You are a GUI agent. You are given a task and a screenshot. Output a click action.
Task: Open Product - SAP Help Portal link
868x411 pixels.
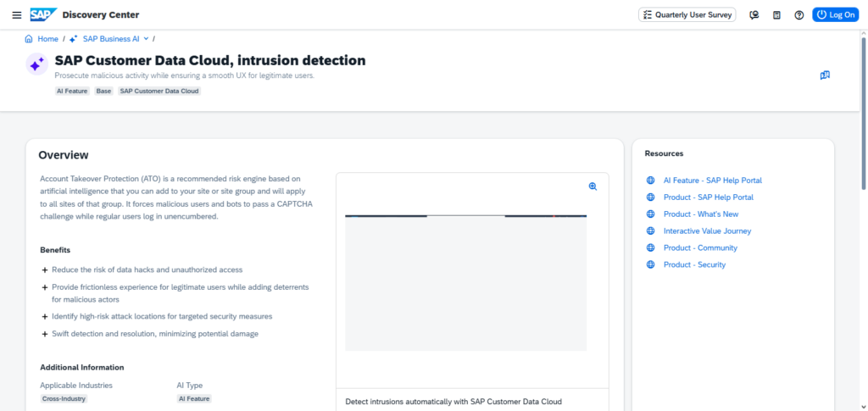coord(709,197)
